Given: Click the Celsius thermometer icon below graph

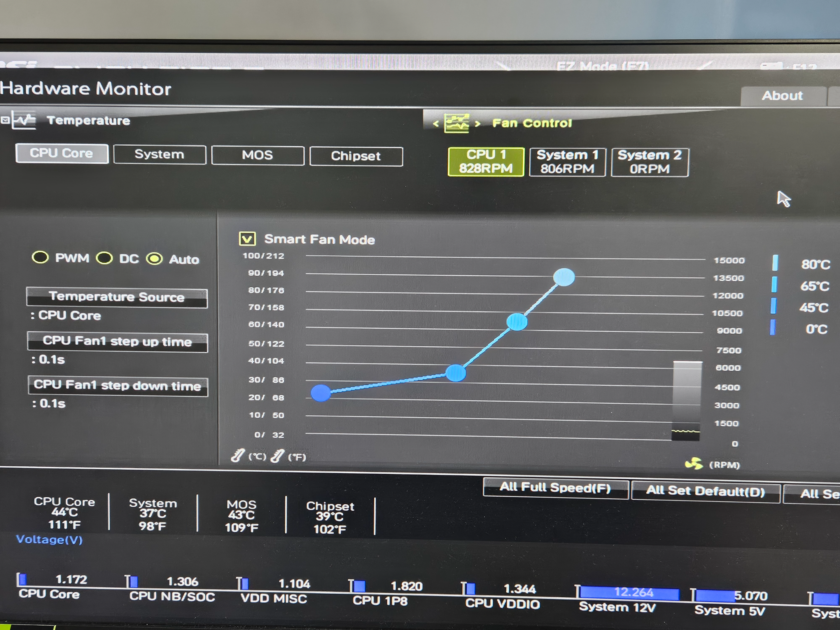Looking at the screenshot, I should click(238, 455).
